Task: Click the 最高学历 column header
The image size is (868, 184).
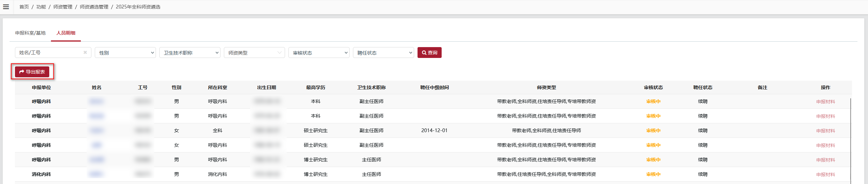Action: [316, 87]
